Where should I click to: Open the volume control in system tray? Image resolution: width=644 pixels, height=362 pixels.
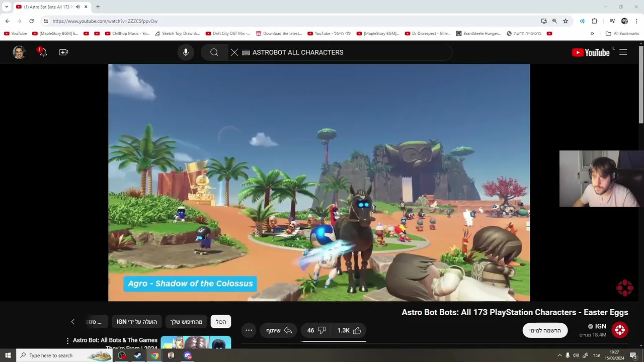[576, 355]
